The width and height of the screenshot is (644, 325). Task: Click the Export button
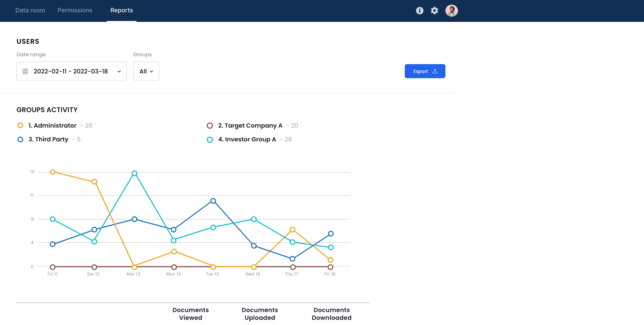click(425, 71)
